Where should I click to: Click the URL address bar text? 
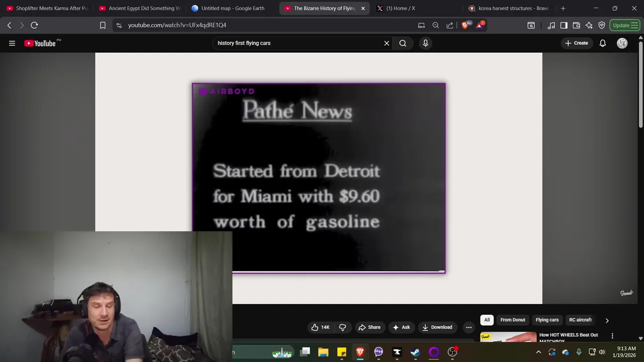pyautogui.click(x=177, y=25)
